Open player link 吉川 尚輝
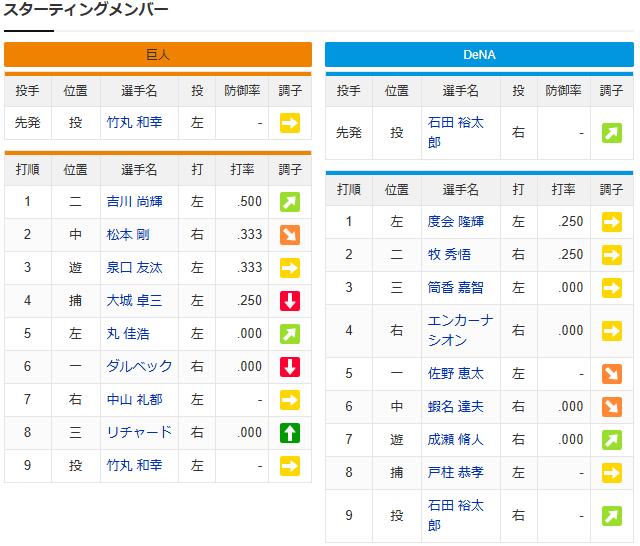Viewport: 640px width, 546px height. [x=134, y=202]
